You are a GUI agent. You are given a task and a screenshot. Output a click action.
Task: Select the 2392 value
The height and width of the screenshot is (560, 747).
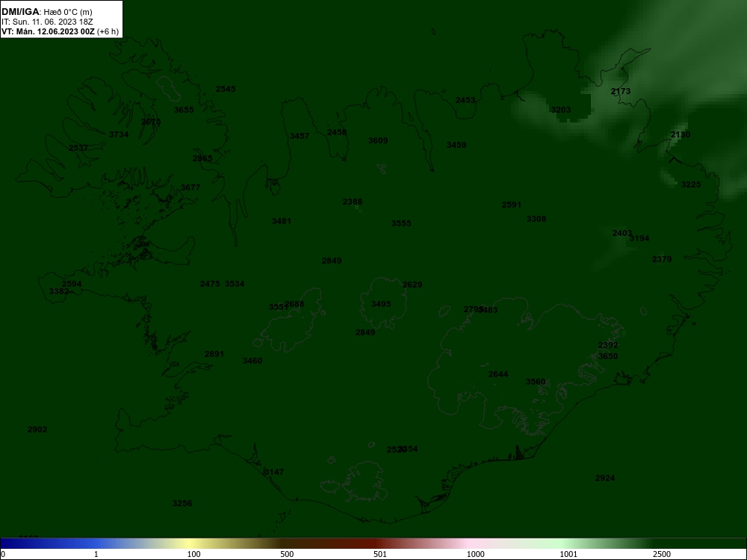608,345
